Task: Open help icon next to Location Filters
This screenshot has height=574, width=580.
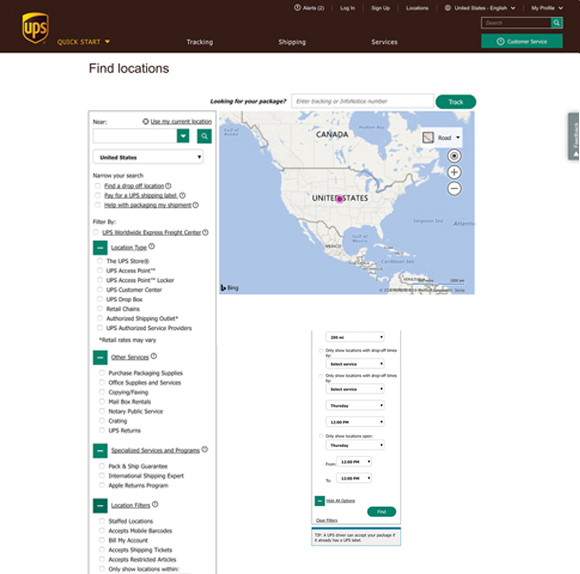Action: click(x=155, y=504)
